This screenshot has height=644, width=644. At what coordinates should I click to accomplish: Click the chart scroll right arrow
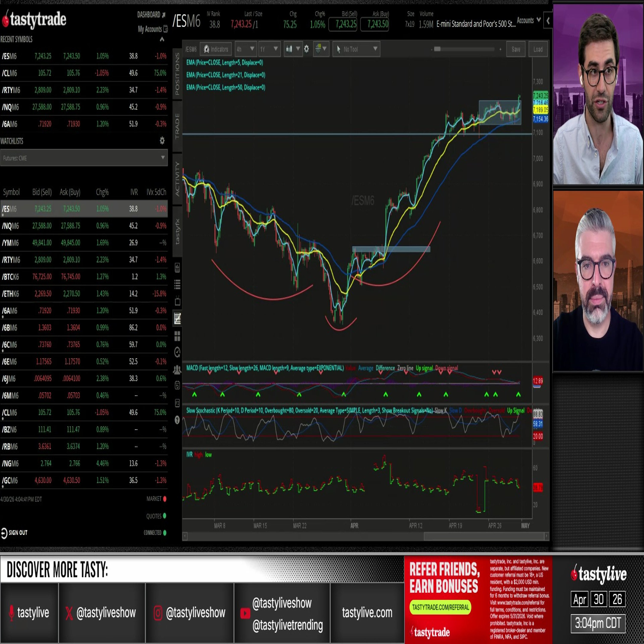click(546, 536)
